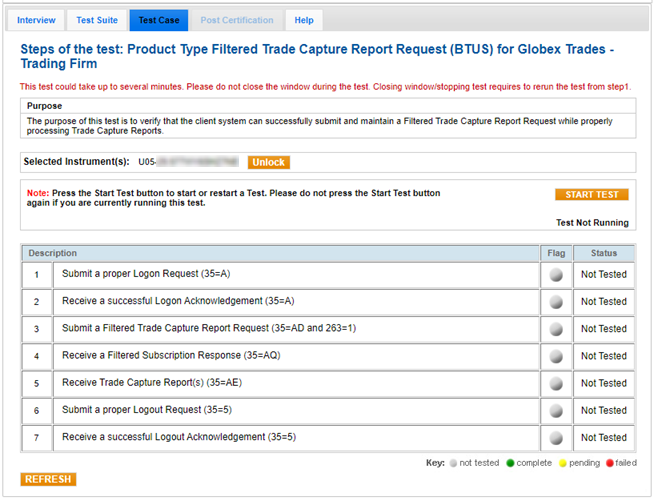Image resolution: width=654 pixels, height=501 pixels.
Task: Open the Interview tab
Action: (x=37, y=20)
